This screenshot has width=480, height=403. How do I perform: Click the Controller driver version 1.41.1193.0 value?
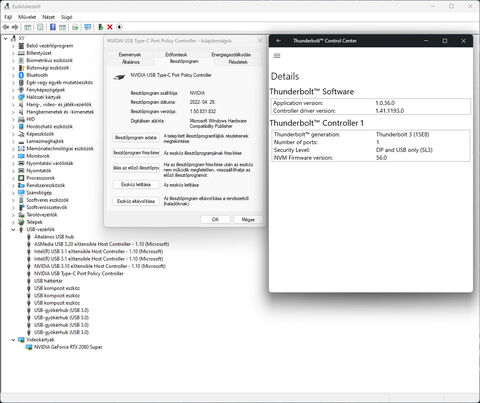click(x=390, y=111)
